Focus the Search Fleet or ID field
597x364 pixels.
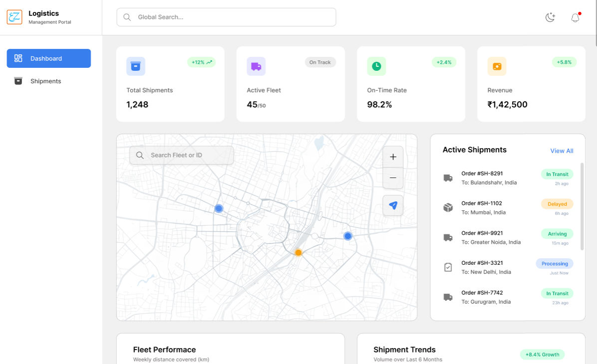pyautogui.click(x=182, y=155)
